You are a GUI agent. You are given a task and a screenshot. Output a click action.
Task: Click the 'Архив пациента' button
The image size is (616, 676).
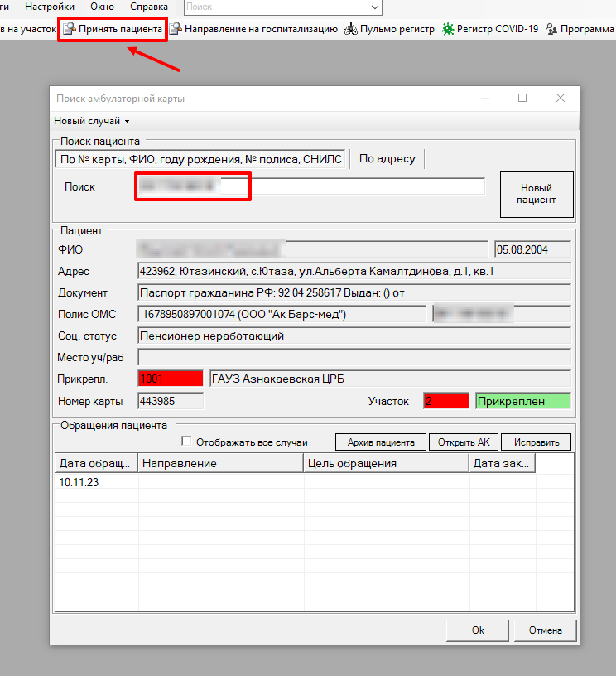click(x=381, y=442)
